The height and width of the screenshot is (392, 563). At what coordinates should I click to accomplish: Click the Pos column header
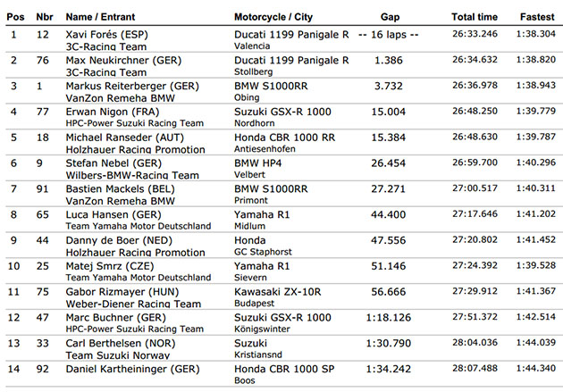[x=15, y=17]
